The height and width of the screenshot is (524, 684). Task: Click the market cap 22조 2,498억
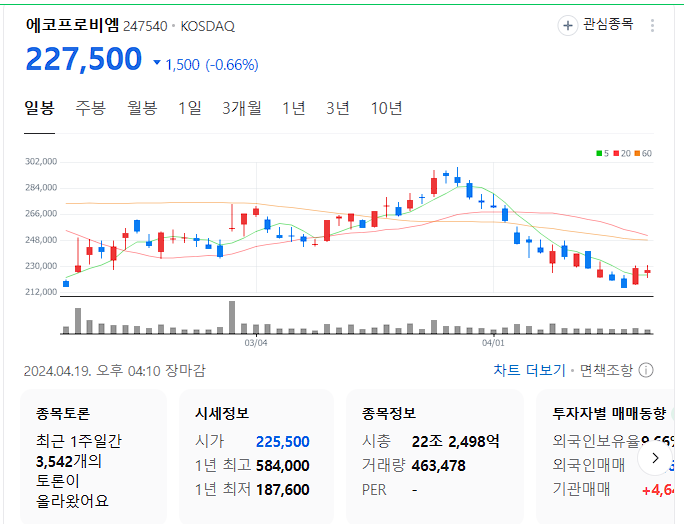pyautogui.click(x=455, y=442)
